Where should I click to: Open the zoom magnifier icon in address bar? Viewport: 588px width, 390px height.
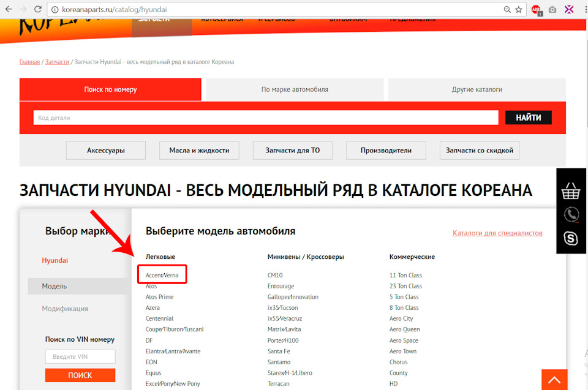click(507, 9)
